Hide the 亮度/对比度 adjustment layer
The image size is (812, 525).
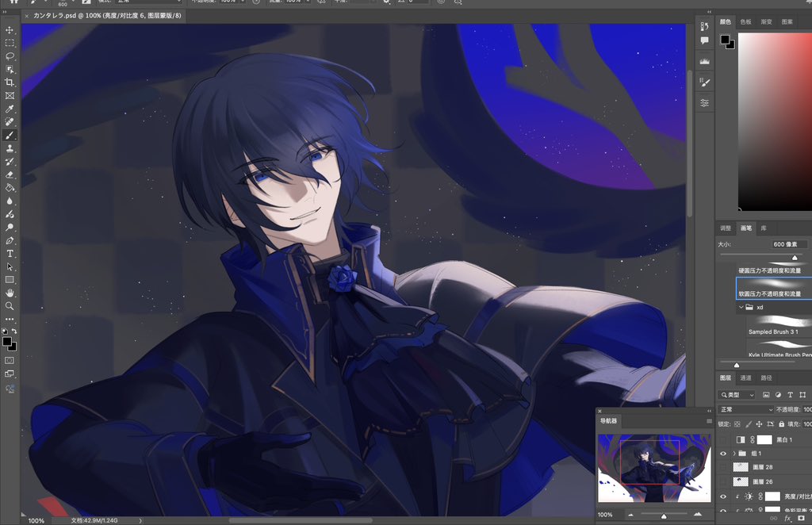(x=723, y=496)
